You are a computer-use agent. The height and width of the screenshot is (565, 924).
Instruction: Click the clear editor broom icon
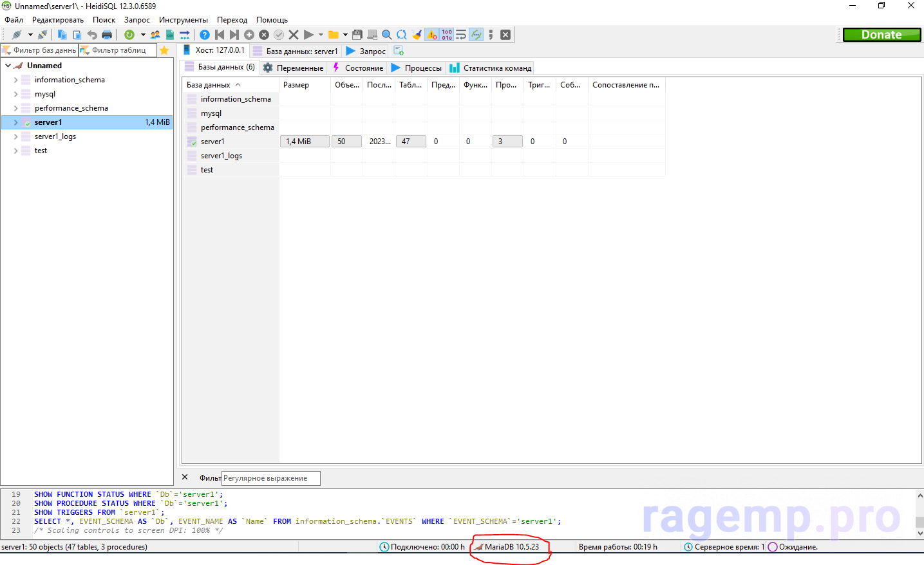coord(417,35)
